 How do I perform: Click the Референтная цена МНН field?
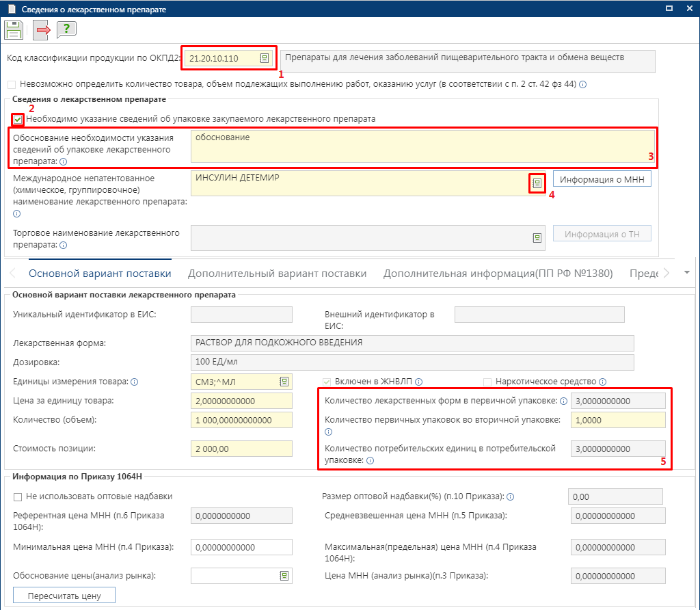[241, 516]
